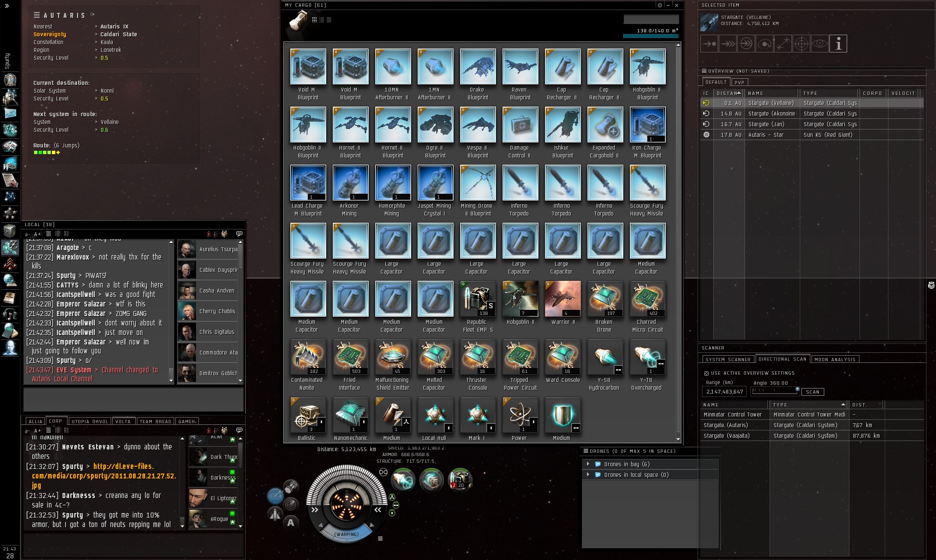Viewport: 936px width, 560px height.
Task: Open the cargo hold icon beside the HUD
Action: 290,486
